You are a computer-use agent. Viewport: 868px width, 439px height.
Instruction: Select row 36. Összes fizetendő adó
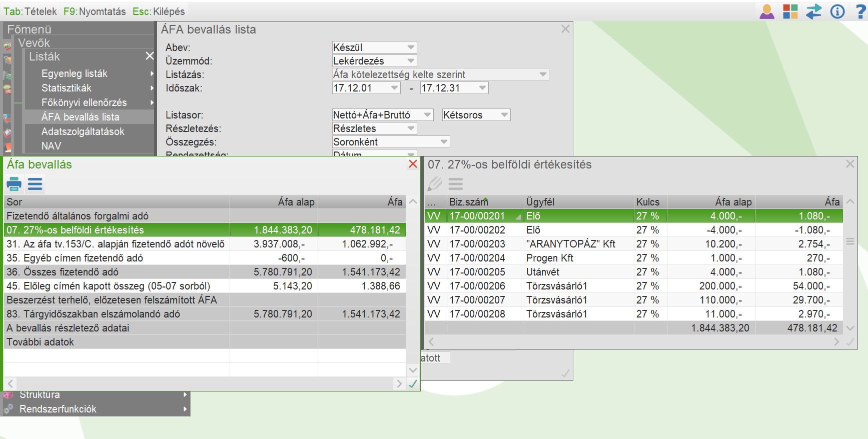click(x=116, y=272)
